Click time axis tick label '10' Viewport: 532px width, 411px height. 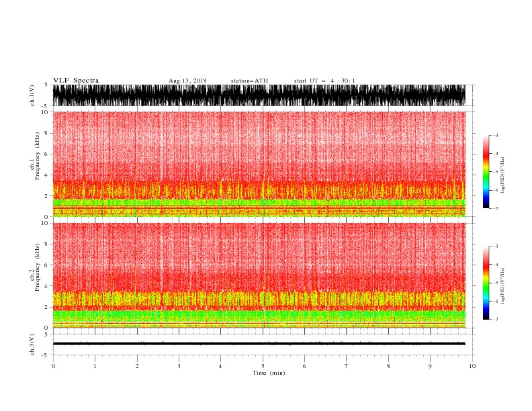point(472,366)
